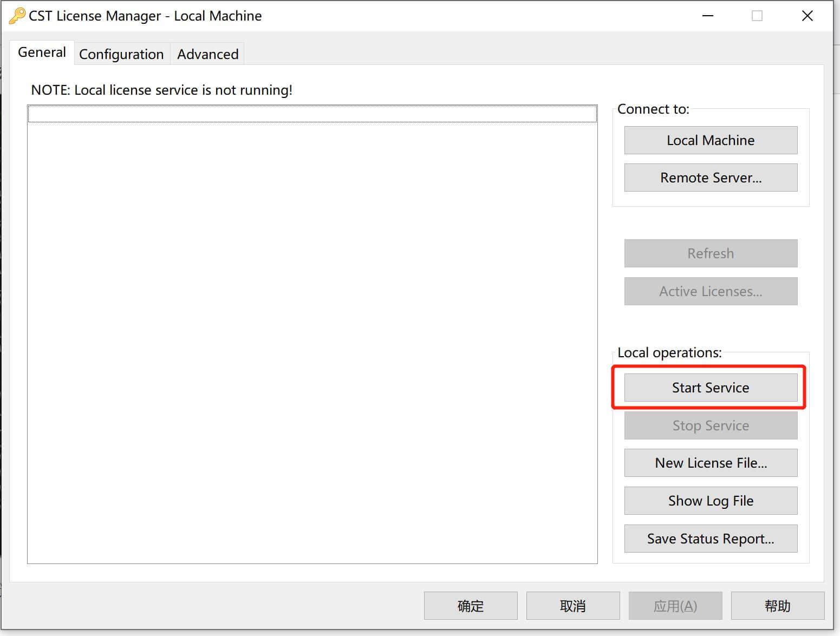This screenshot has width=840, height=636.
Task: Switch to the General tab
Action: pyautogui.click(x=42, y=53)
